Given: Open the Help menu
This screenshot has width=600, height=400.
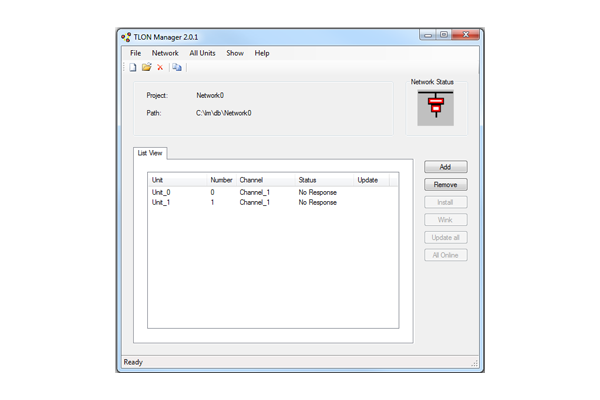Looking at the screenshot, I should click(x=262, y=53).
